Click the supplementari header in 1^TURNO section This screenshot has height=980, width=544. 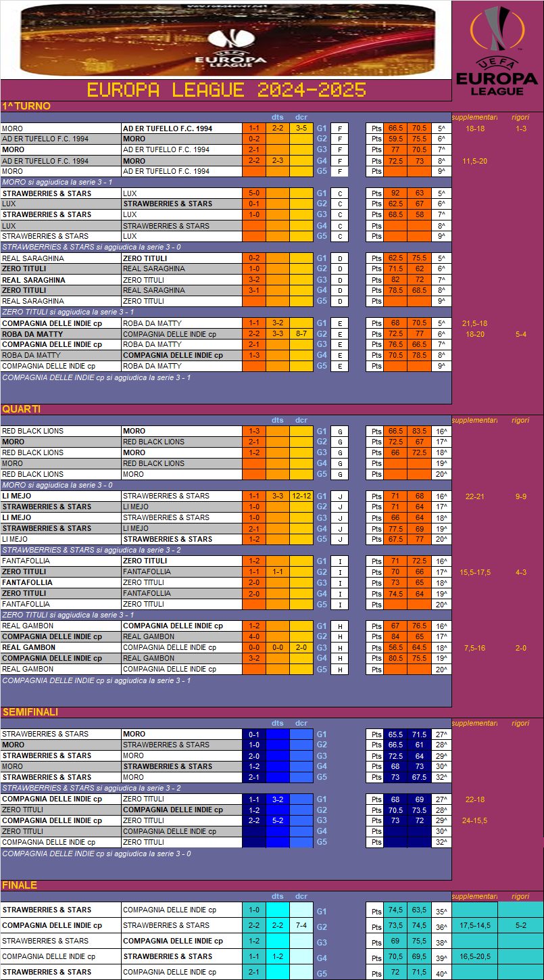coord(475,117)
